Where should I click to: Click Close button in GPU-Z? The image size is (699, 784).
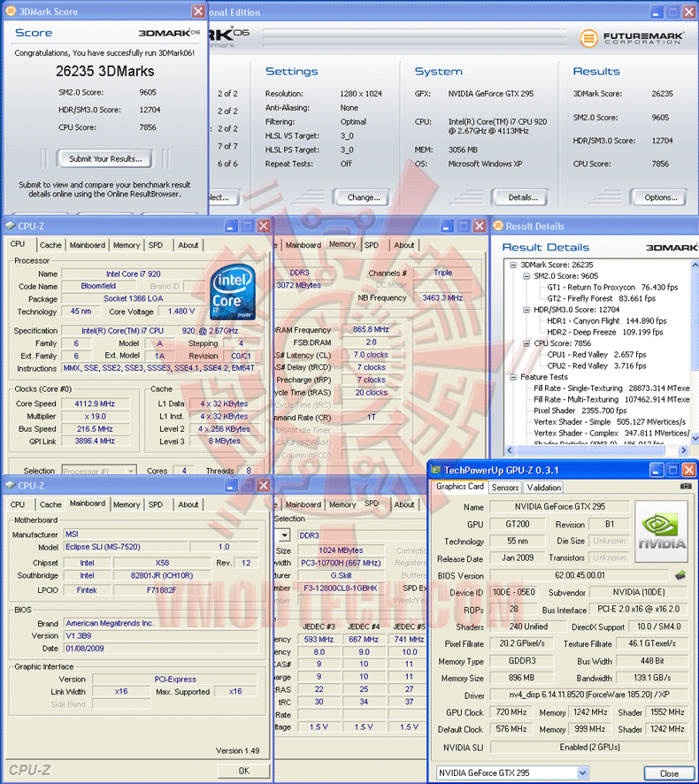pos(669,773)
